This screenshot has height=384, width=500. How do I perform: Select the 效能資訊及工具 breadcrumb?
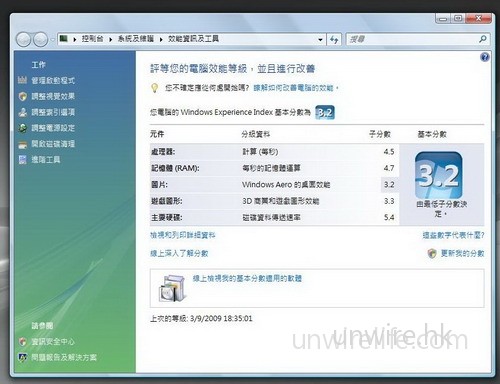pos(193,39)
